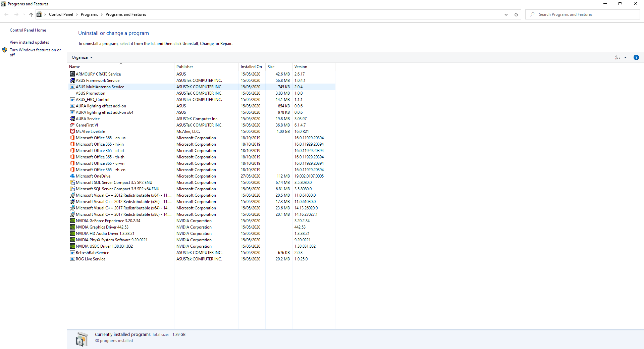Click the SQL Server Compact 3.5 SP2 ENU icon
The width and height of the screenshot is (644, 349).
pyautogui.click(x=72, y=182)
